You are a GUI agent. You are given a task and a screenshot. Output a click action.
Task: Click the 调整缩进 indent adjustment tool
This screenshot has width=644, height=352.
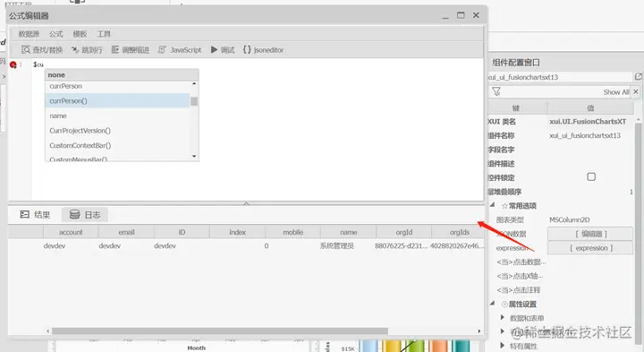131,50
